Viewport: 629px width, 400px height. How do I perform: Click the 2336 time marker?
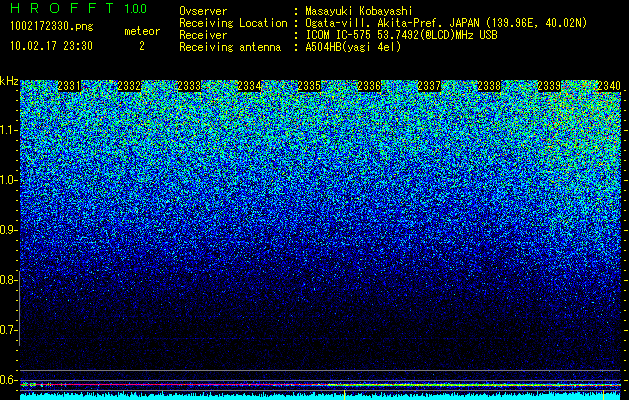[369, 86]
